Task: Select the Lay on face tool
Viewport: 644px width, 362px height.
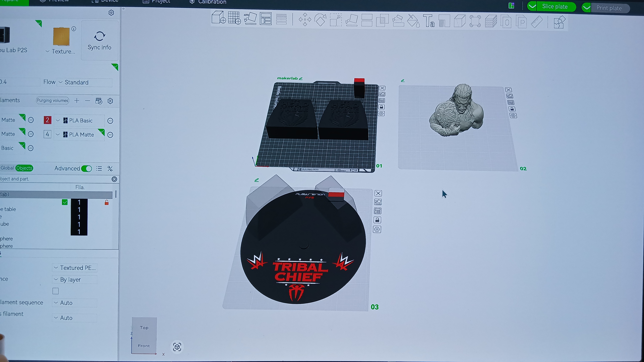Action: (351, 20)
